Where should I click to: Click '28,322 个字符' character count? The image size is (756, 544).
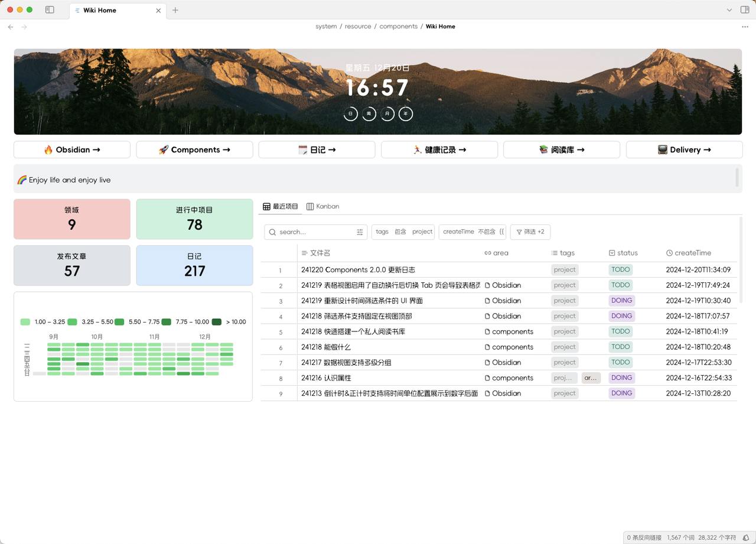718,538
